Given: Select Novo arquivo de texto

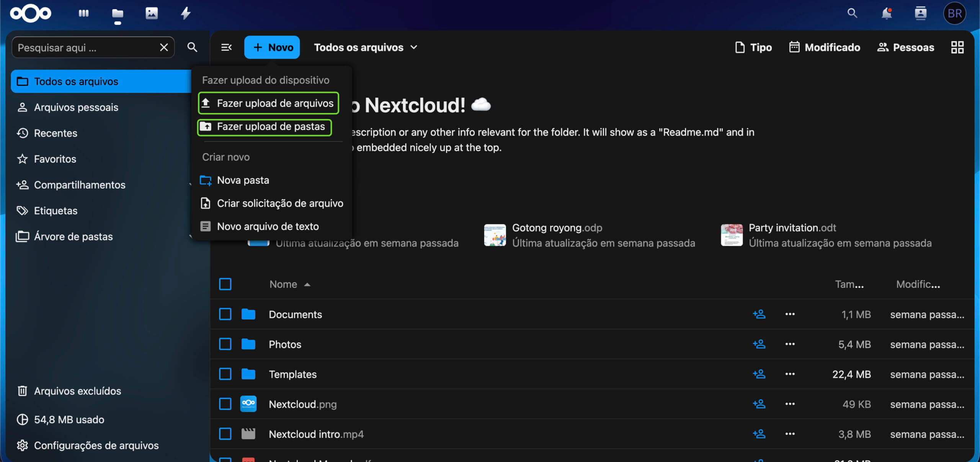Looking at the screenshot, I should [x=271, y=227].
